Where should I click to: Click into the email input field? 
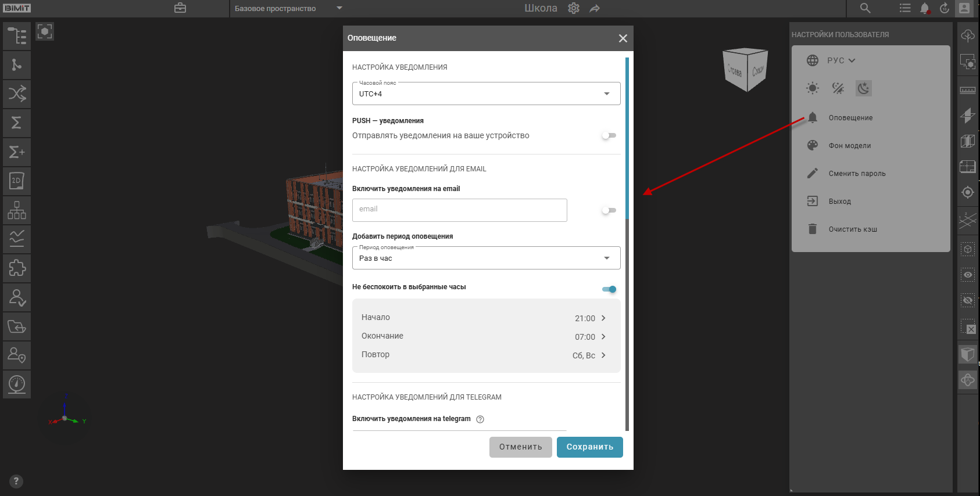(x=459, y=210)
